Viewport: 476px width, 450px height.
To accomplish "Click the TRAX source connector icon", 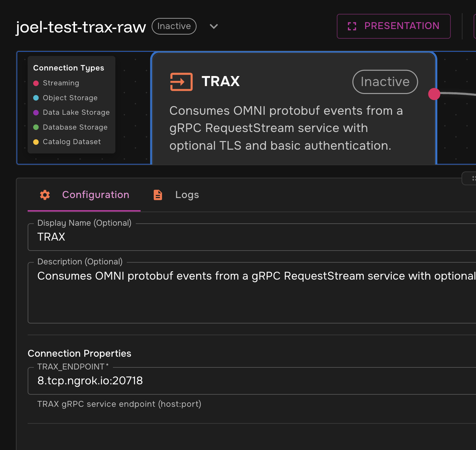I will [x=181, y=82].
